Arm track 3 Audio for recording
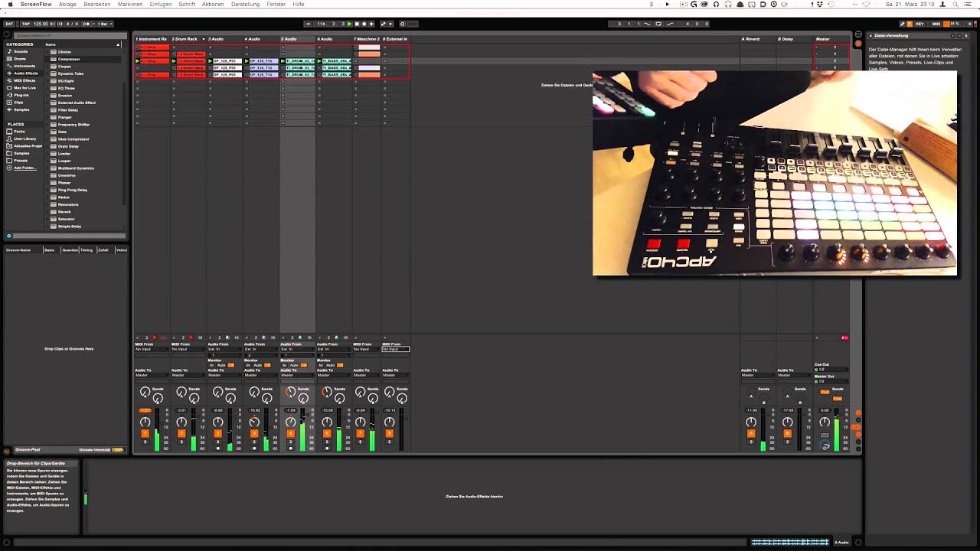The height and width of the screenshot is (551, 980). pyautogui.click(x=217, y=448)
